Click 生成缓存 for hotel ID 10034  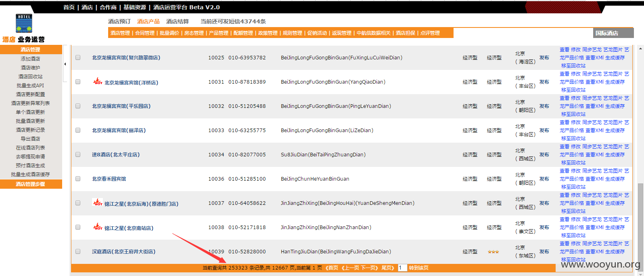tap(615, 155)
